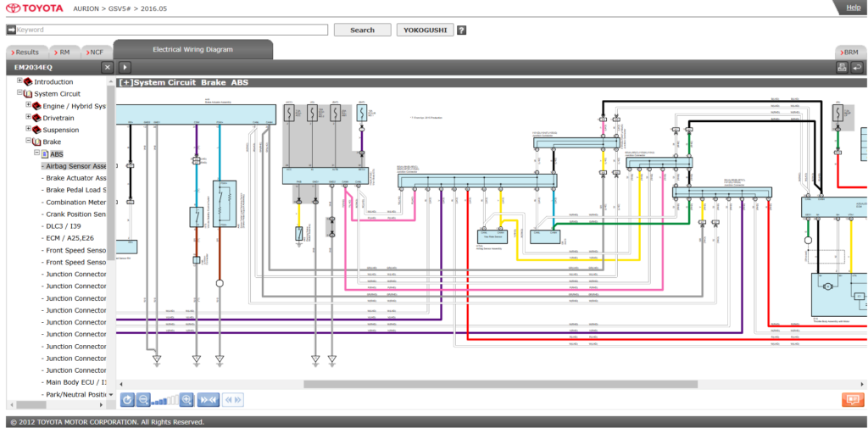Click the 2016.05 breadcrumb
The width and height of the screenshot is (868, 428).
[154, 8]
